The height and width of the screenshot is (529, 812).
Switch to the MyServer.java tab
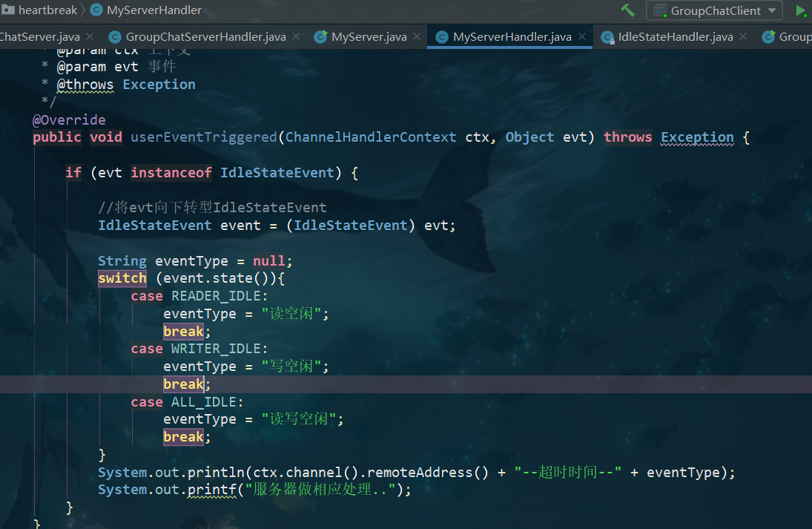point(369,37)
